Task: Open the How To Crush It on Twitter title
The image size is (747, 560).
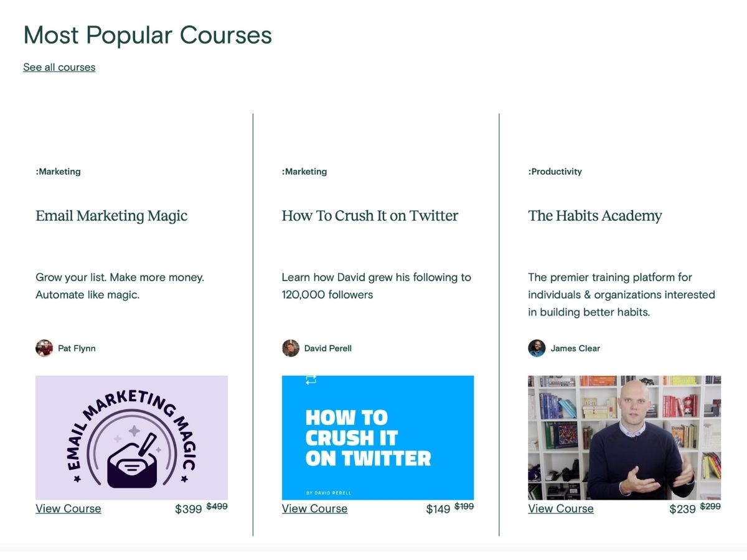Action: tap(370, 216)
